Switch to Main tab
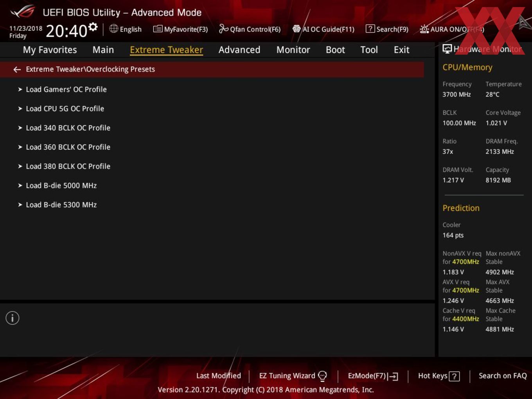 [103, 50]
